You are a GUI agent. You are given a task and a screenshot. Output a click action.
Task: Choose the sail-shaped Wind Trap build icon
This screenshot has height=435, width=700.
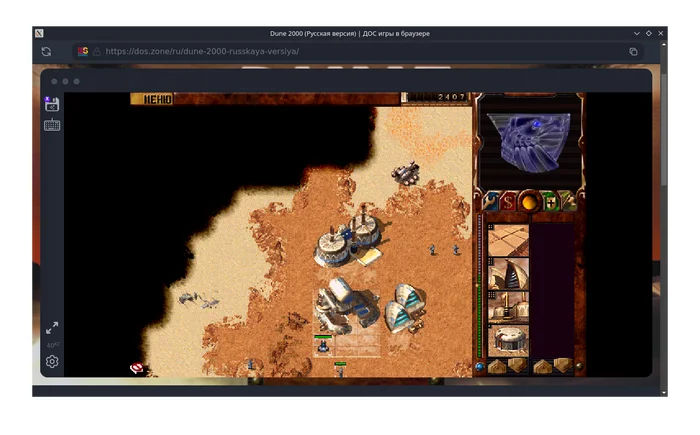(x=508, y=274)
